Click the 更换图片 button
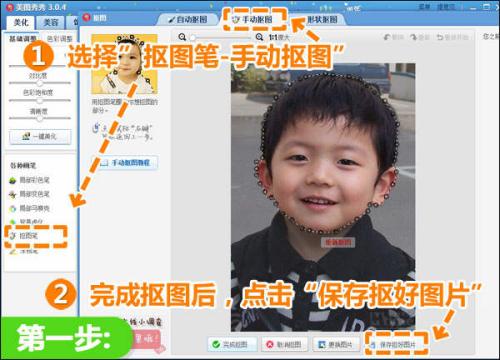The height and width of the screenshot is (360, 500). tap(336, 344)
